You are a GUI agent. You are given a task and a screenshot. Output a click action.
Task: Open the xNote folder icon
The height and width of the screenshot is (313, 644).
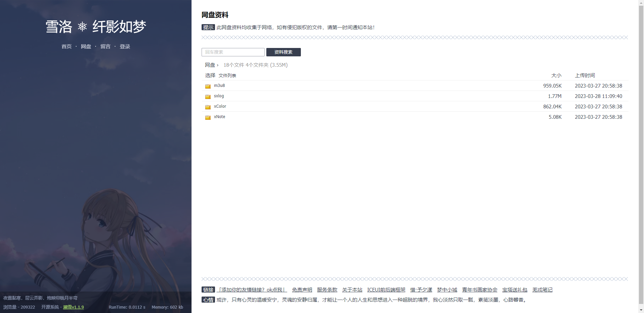[208, 117]
